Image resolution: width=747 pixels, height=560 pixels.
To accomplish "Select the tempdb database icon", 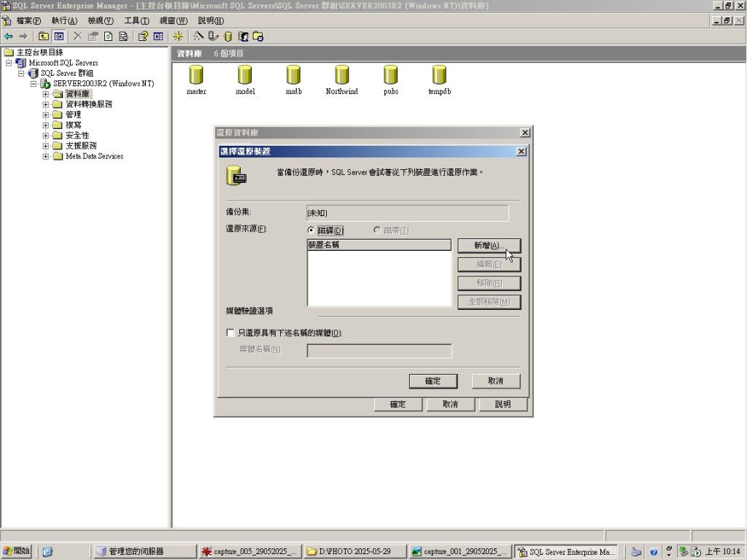I will (438, 75).
